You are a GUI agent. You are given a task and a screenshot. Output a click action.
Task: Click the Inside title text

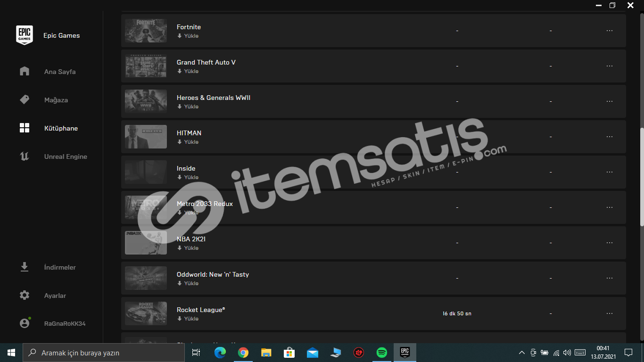click(186, 168)
